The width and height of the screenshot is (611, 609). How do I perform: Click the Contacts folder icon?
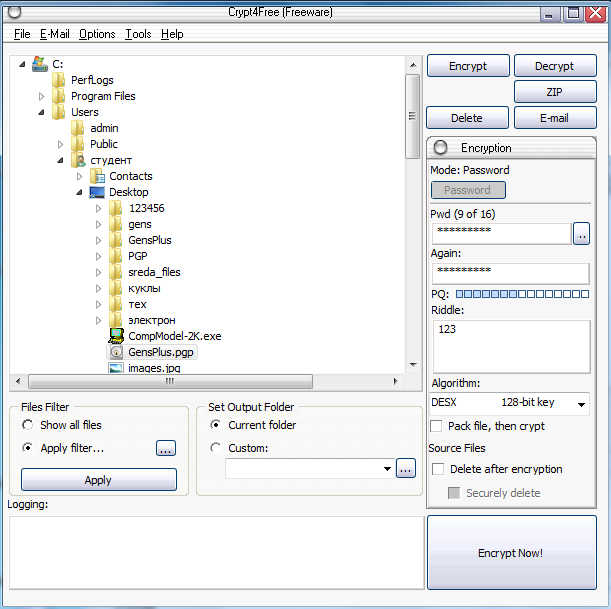pyautogui.click(x=97, y=176)
